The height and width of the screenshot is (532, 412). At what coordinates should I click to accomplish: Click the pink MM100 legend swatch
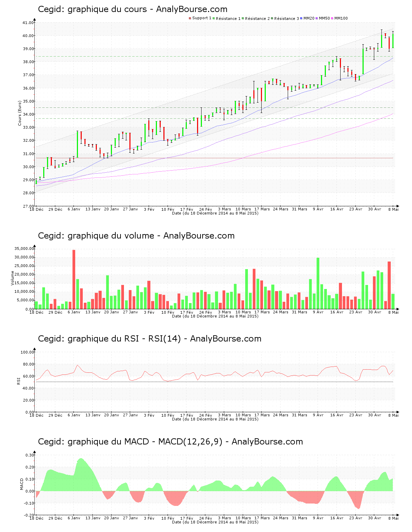(332, 18)
